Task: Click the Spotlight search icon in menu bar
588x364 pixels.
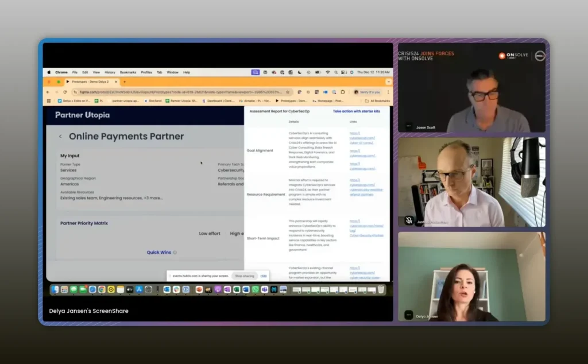Action: 336,72
